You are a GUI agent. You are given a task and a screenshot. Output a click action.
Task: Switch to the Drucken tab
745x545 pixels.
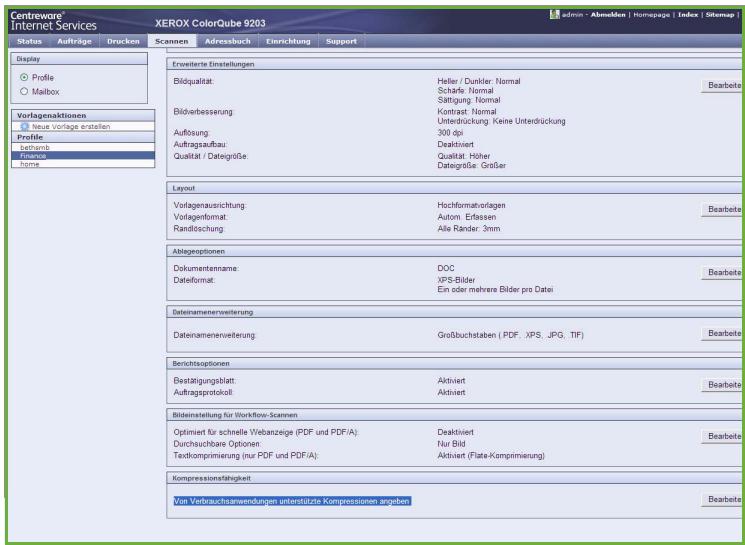coord(124,41)
